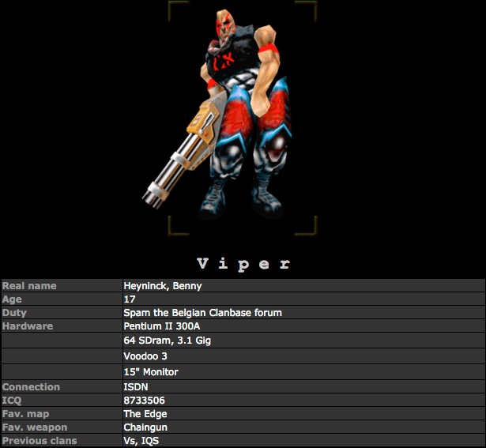Click the "ISDN" connection value
Screen dimensions: 486x448
click(136, 387)
